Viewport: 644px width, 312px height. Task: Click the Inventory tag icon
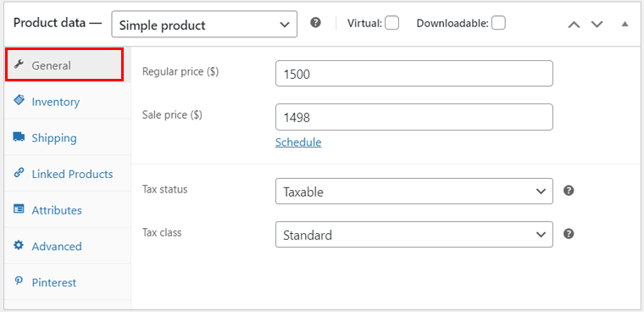point(19,100)
